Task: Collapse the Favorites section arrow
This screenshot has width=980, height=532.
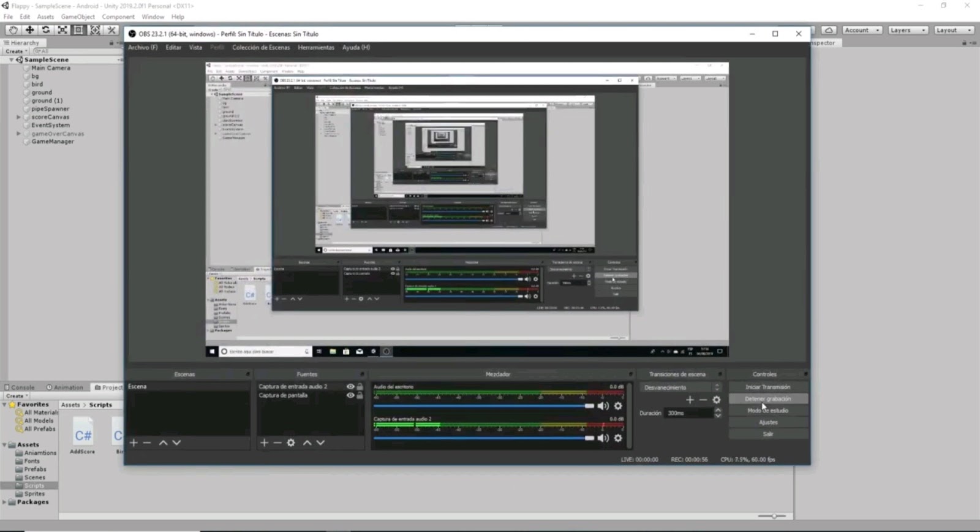Action: pos(4,405)
